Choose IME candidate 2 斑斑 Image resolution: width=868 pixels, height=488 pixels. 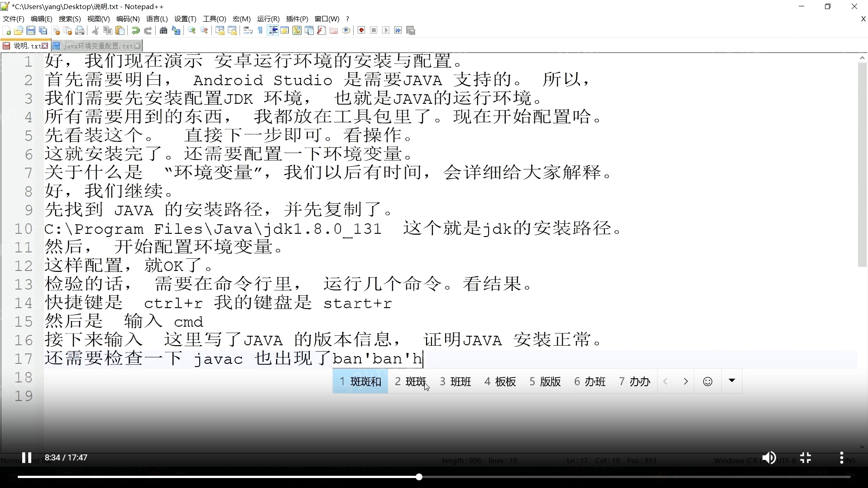pyautogui.click(x=410, y=382)
